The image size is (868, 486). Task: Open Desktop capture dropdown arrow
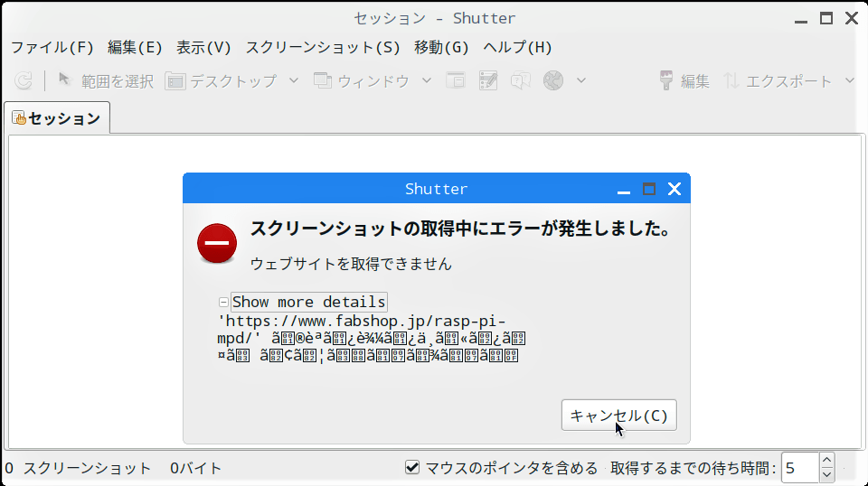(294, 80)
